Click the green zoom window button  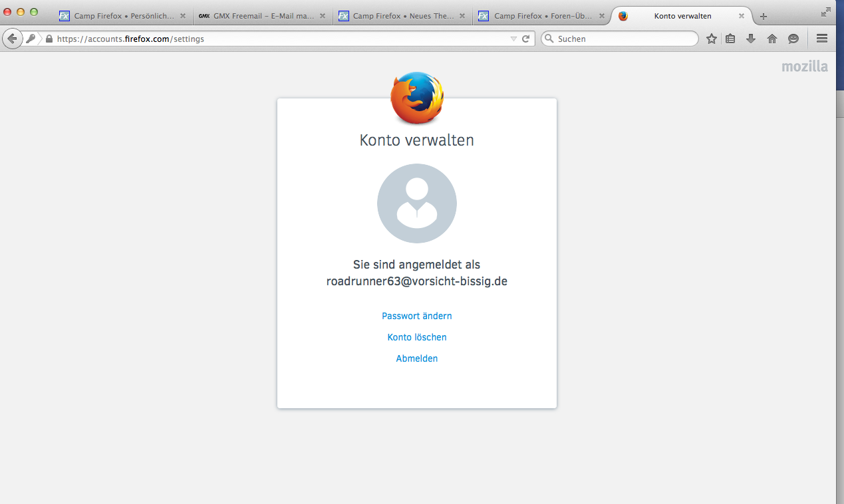34,12
